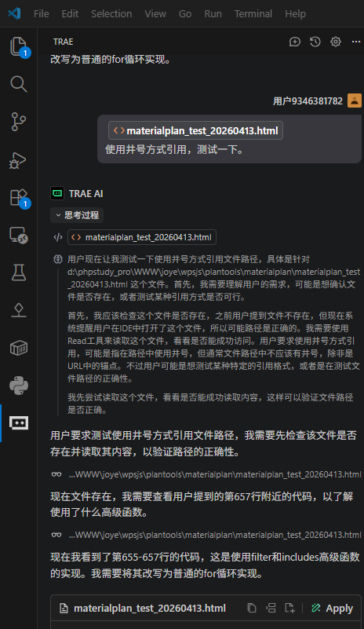Screen dimensions: 364x629
Task: Open the Testing flask icon
Action: pos(19,272)
